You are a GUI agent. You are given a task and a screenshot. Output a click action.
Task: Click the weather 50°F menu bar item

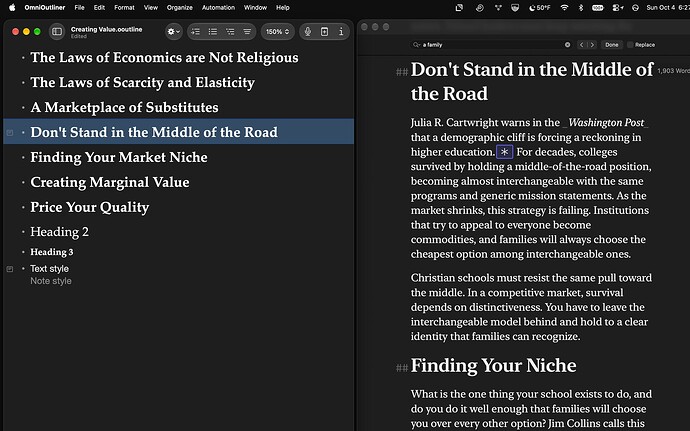tap(540, 7)
